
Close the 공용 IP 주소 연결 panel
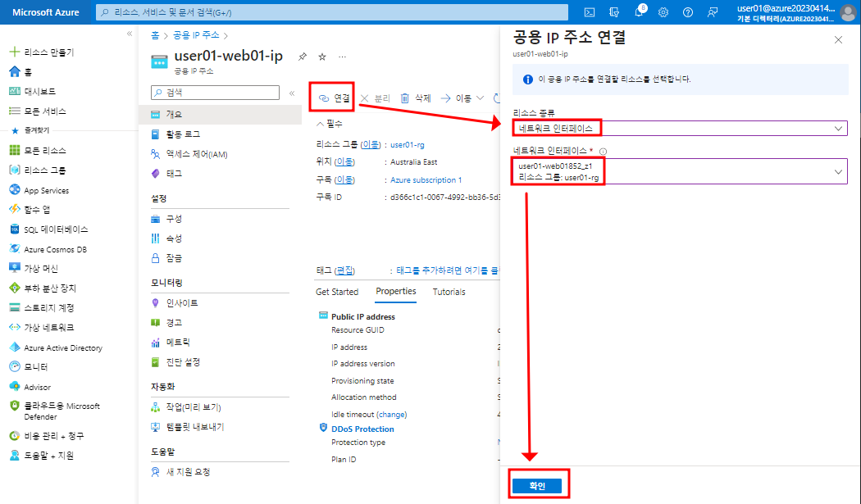pyautogui.click(x=839, y=39)
